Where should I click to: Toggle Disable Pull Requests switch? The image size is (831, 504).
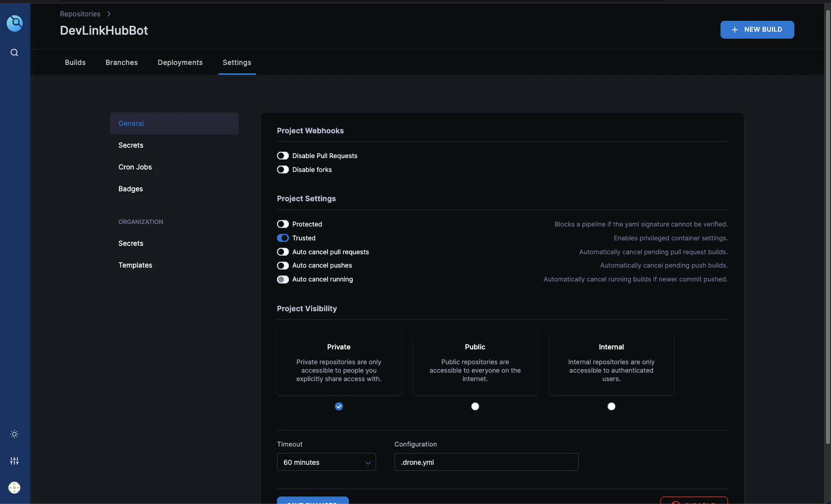(283, 156)
